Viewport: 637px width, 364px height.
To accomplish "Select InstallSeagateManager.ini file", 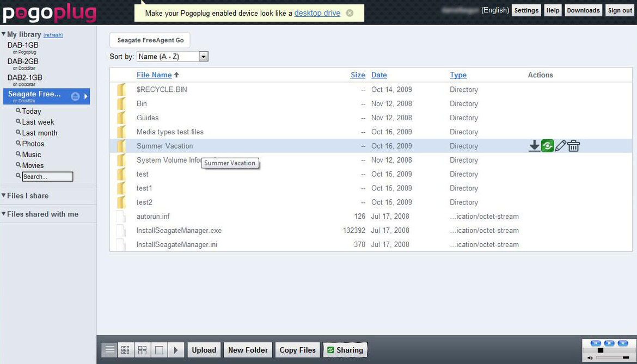I will (x=177, y=244).
